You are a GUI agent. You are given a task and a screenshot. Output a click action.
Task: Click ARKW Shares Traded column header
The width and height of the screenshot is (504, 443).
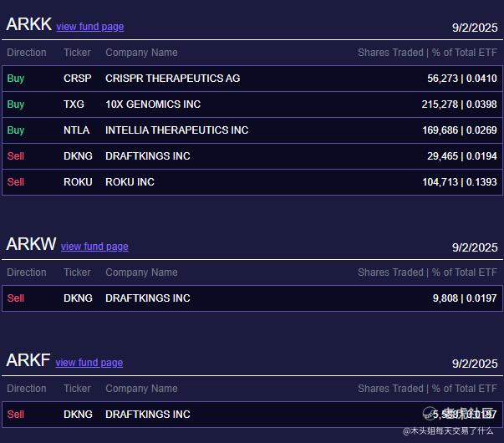pyautogui.click(x=427, y=272)
